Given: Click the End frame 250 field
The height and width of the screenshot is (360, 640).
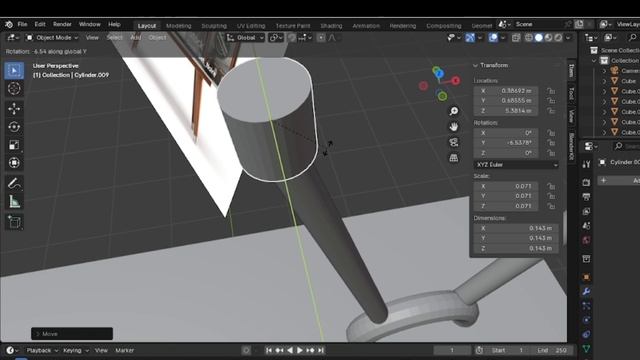Looking at the screenshot, I should 552,350.
